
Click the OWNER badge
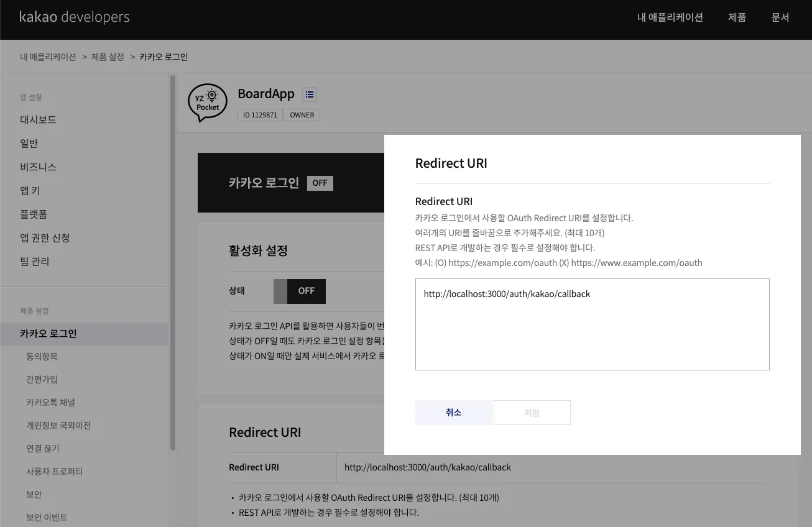click(x=302, y=115)
